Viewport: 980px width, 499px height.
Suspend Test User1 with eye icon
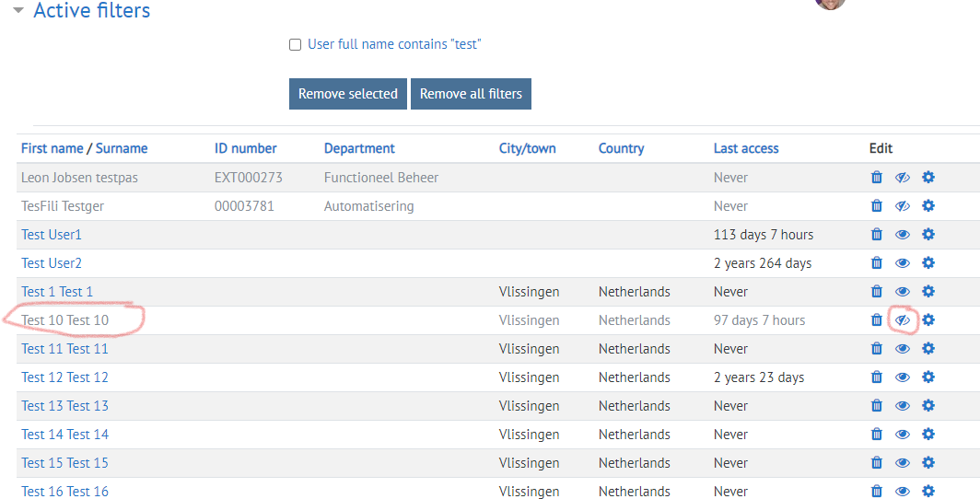pyautogui.click(x=902, y=235)
